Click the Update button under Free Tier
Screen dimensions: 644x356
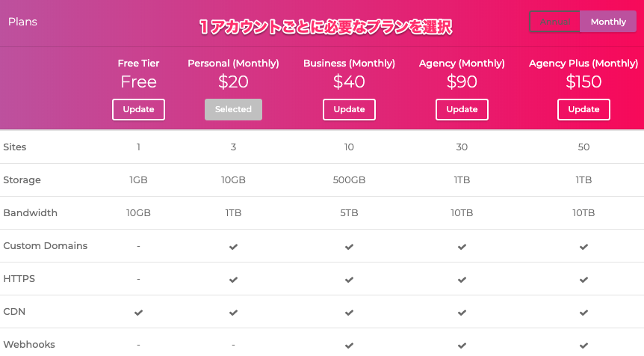point(138,109)
